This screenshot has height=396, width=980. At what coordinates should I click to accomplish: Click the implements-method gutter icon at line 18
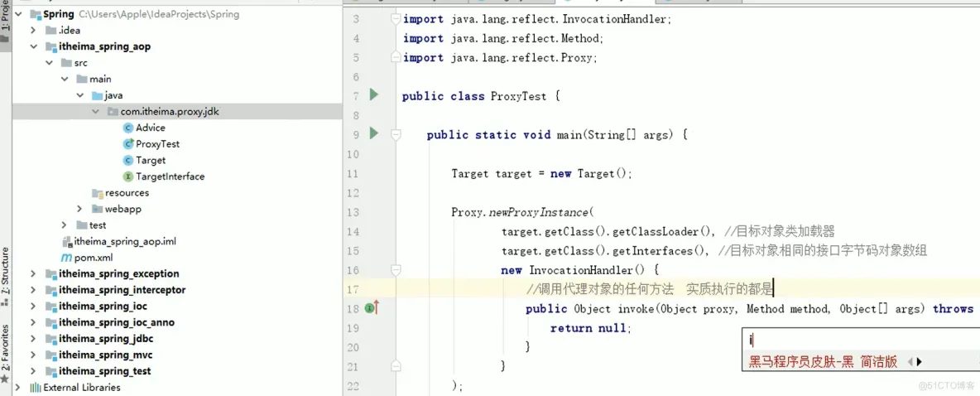[x=372, y=308]
